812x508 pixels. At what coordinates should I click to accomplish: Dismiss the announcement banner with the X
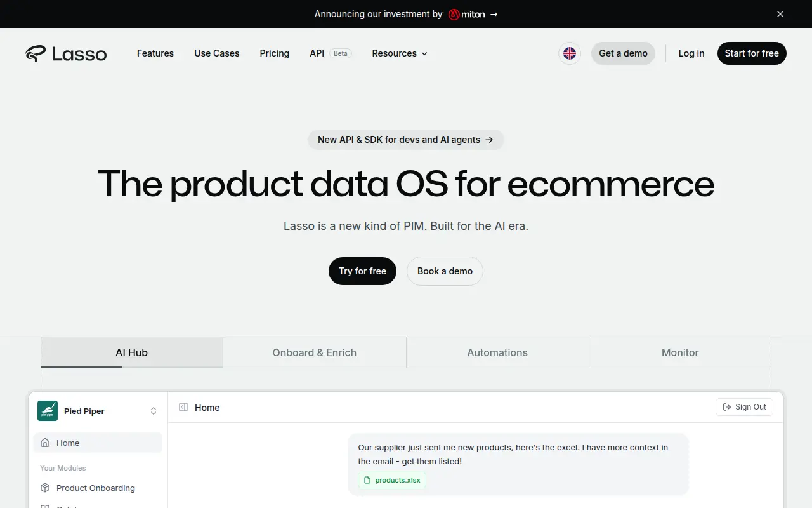tap(780, 14)
